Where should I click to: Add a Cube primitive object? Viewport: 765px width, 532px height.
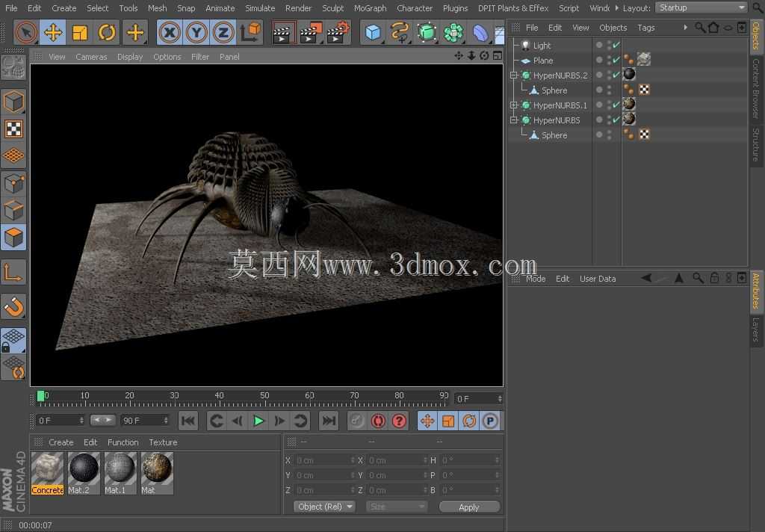pos(373,33)
